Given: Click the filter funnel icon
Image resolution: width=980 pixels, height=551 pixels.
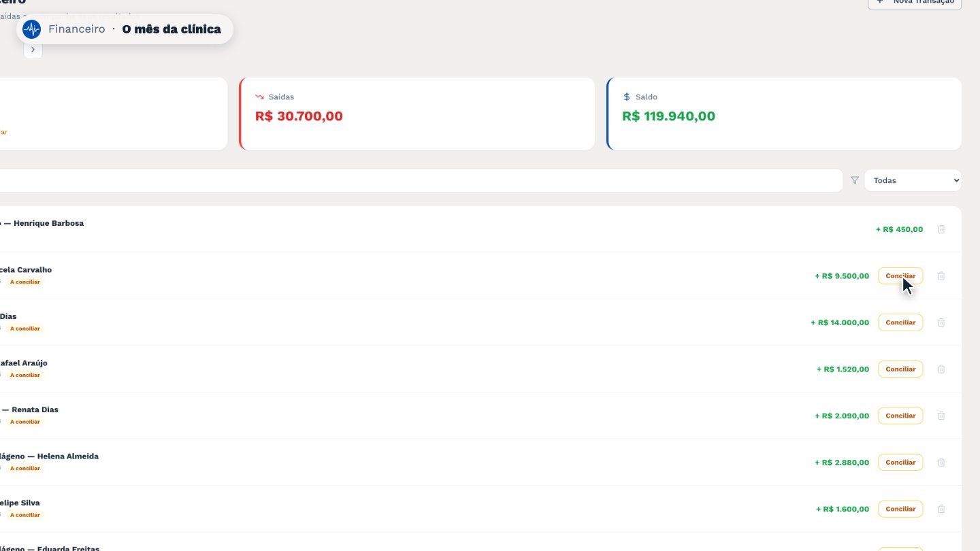Looking at the screenshot, I should [855, 180].
